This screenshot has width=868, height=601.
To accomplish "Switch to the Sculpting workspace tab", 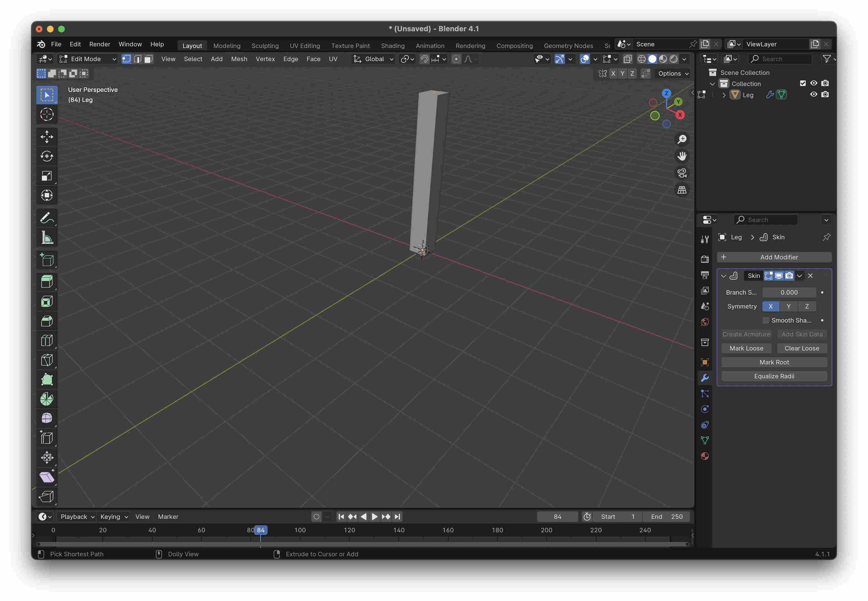I will (x=265, y=46).
